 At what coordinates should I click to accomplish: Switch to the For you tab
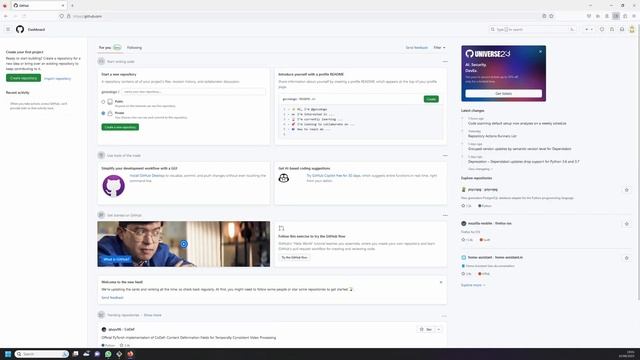(110, 48)
